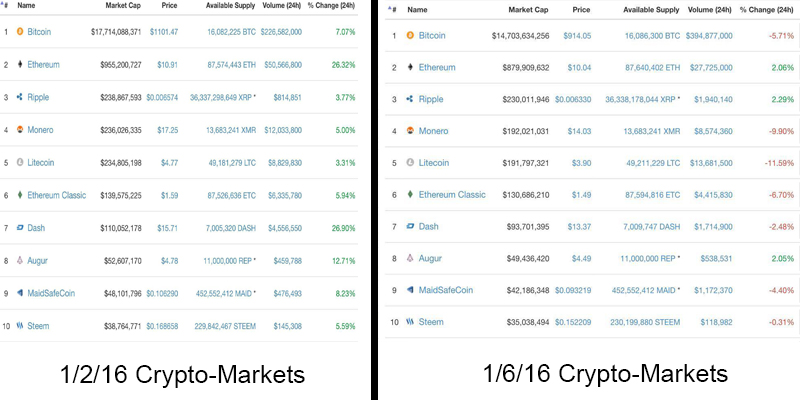Sort left table by rank # header
The image size is (800, 400).
pos(5,6)
